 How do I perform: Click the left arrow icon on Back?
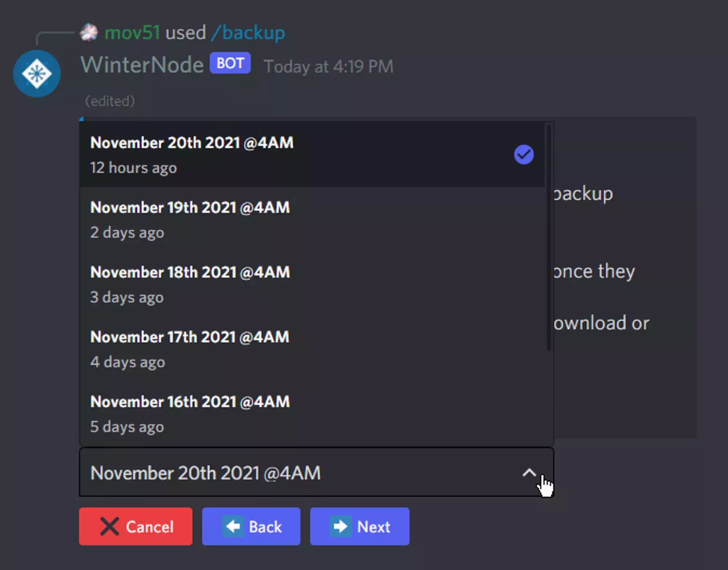coord(233,526)
